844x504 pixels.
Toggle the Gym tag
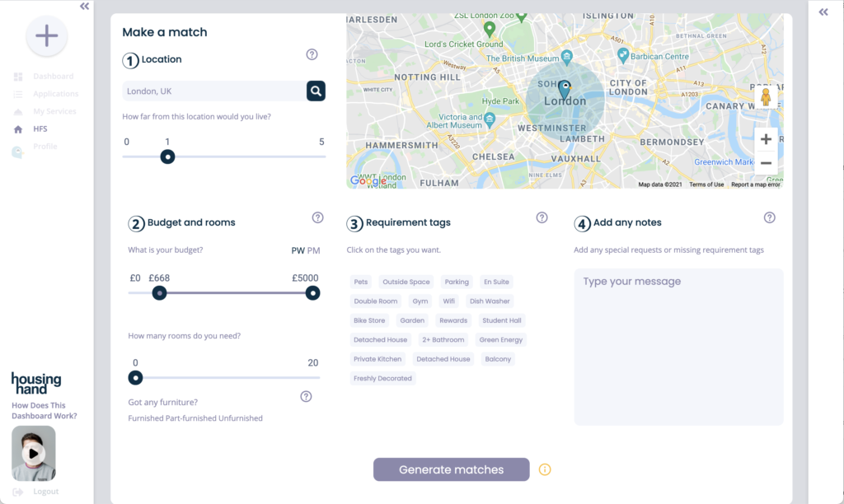pyautogui.click(x=420, y=301)
